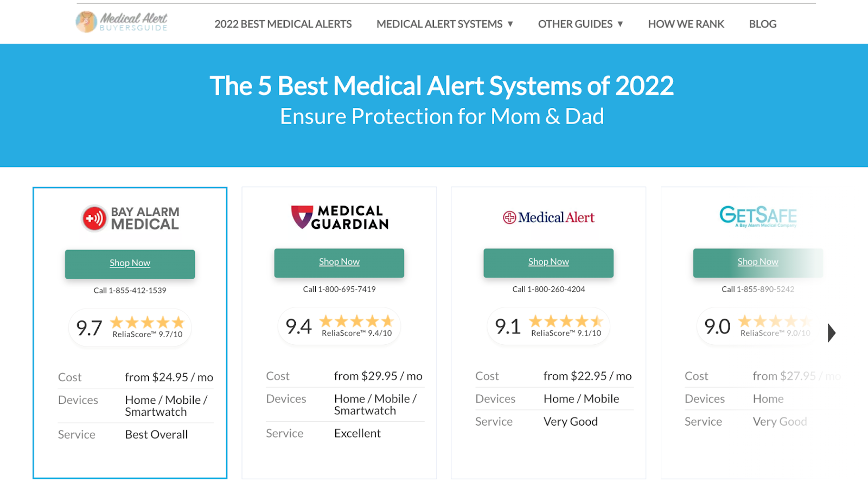
Task: Advance carousel with the right arrow
Action: pos(832,333)
